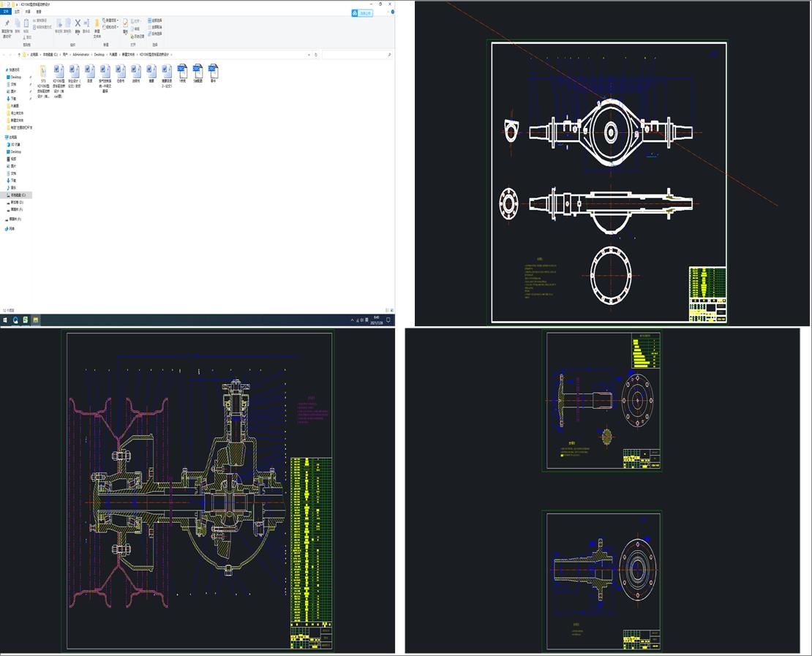
Task: Select Network in the navigation pane
Action: [10, 228]
